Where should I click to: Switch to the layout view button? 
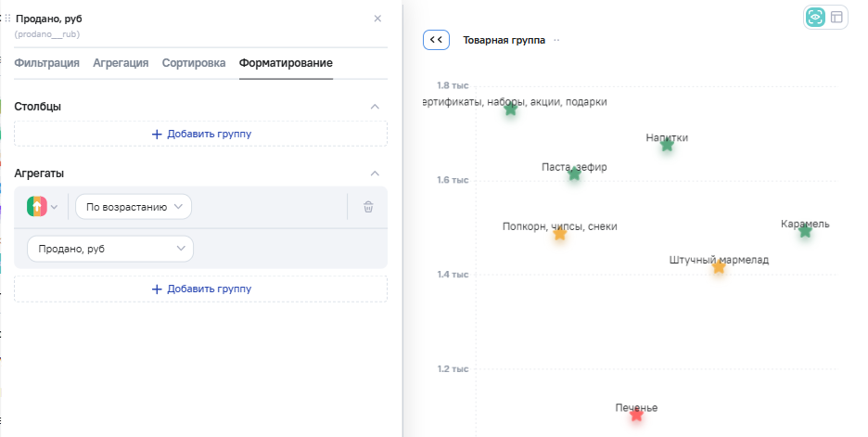[x=836, y=17]
